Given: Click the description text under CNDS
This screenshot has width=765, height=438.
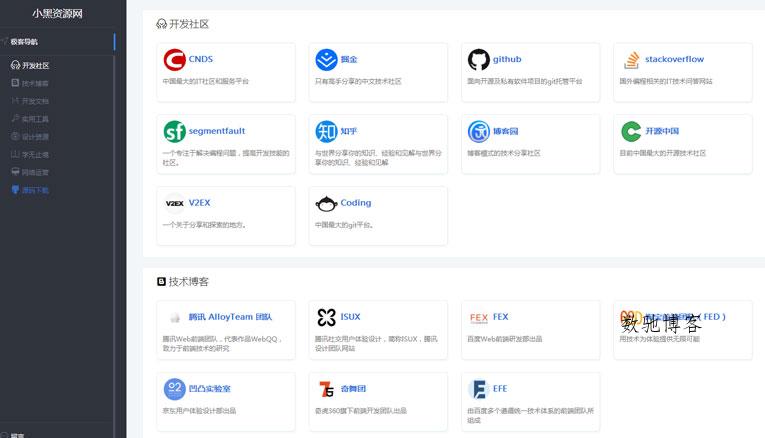Looking at the screenshot, I should [205, 81].
